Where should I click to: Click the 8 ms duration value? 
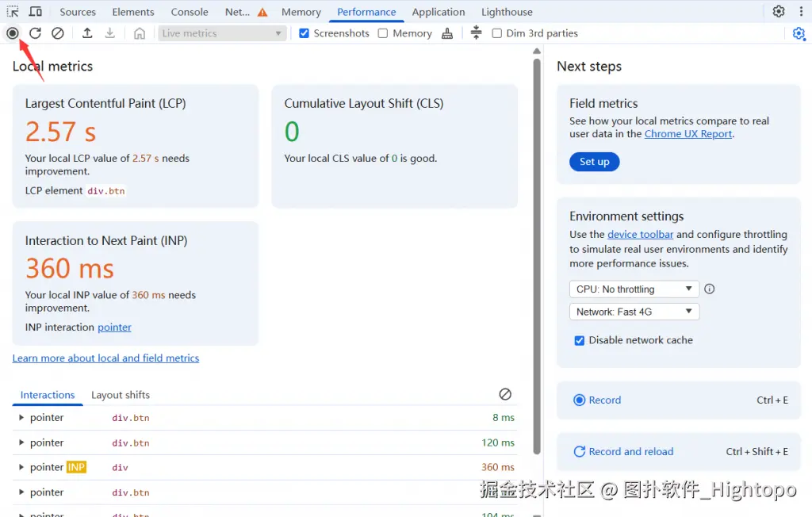(504, 418)
